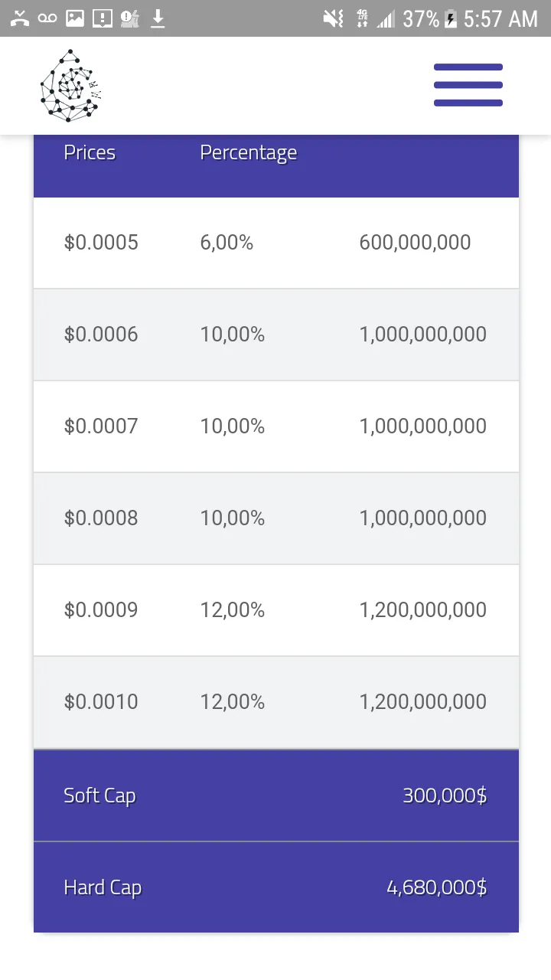The height and width of the screenshot is (980, 551).
Task: Tap the picture notification icon
Action: click(75, 18)
